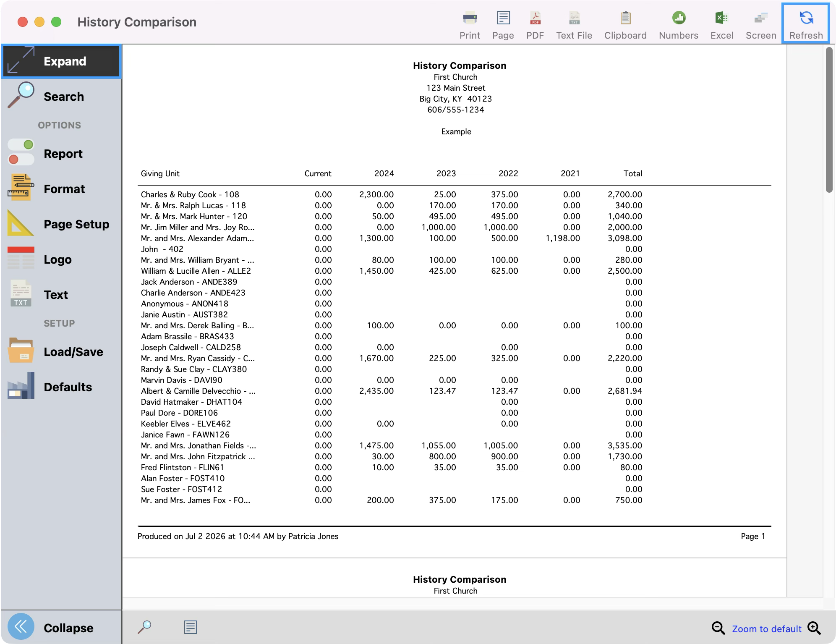Click the 2022 column header
Screen dimensions: 836x644
tap(508, 174)
